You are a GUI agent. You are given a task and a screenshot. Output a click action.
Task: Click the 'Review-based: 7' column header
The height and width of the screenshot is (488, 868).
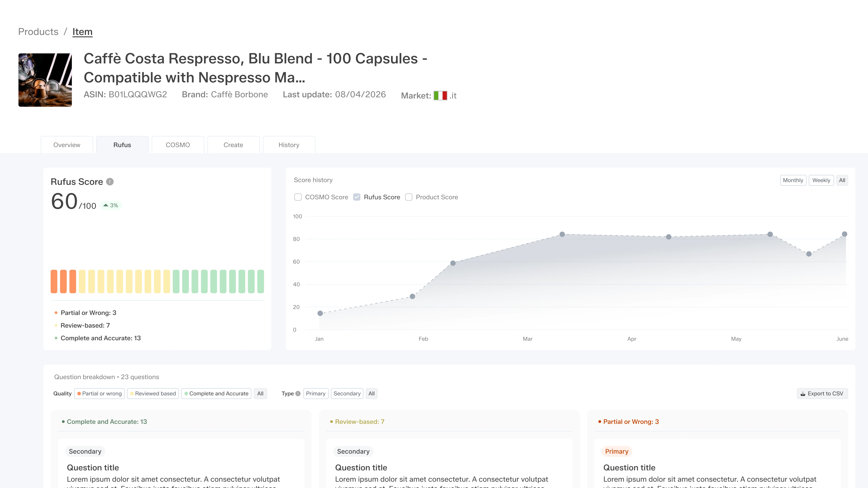pyautogui.click(x=360, y=422)
